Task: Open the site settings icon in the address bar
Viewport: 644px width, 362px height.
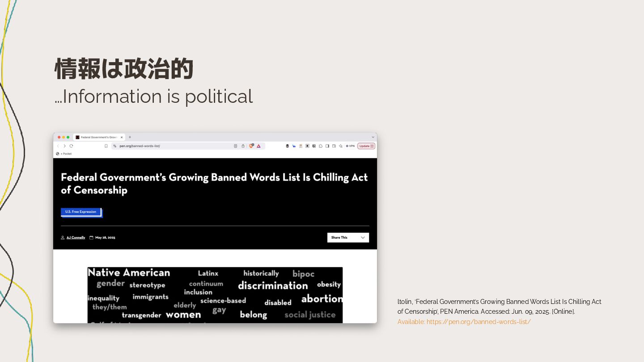Action: [114, 146]
